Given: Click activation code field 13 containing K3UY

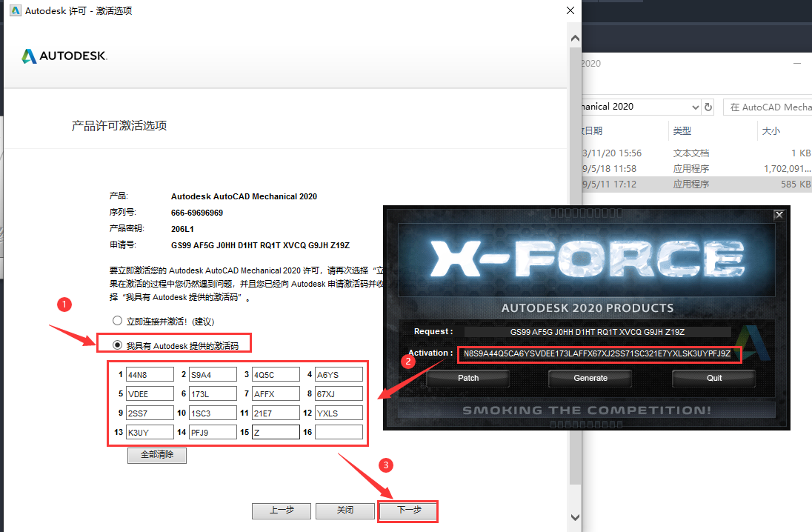Looking at the screenshot, I should click(150, 432).
